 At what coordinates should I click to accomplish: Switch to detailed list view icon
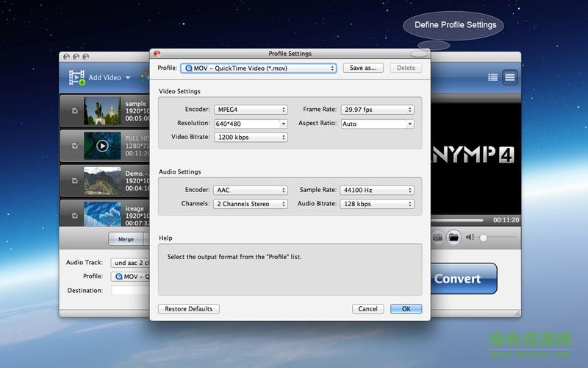point(509,77)
